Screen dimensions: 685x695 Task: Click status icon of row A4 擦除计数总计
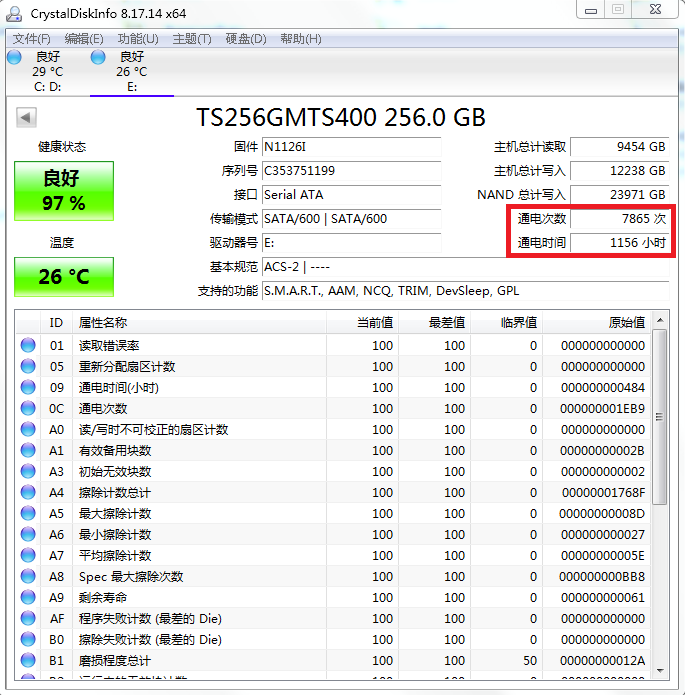coord(28,492)
